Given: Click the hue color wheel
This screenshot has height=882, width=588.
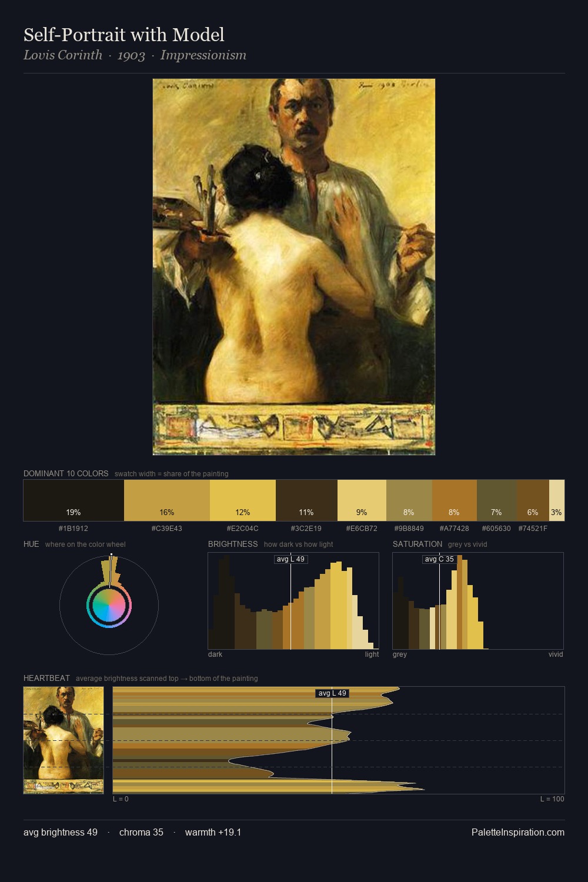Looking at the screenshot, I should (109, 606).
